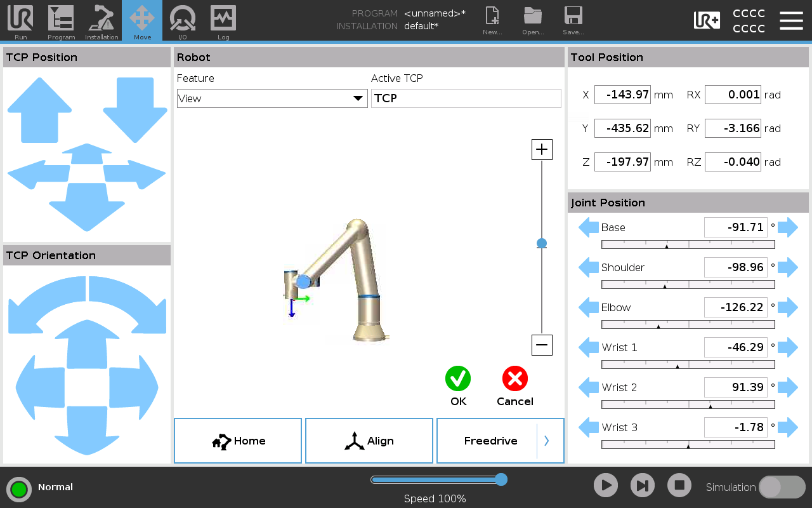Image resolution: width=812 pixels, height=508 pixels.
Task: Move TCP up with large up arrow
Action: point(39,110)
